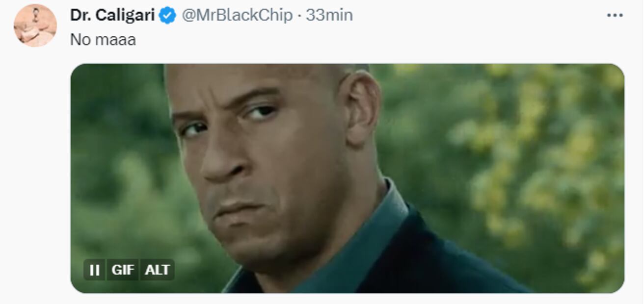Click the GIF label badge

click(x=123, y=270)
